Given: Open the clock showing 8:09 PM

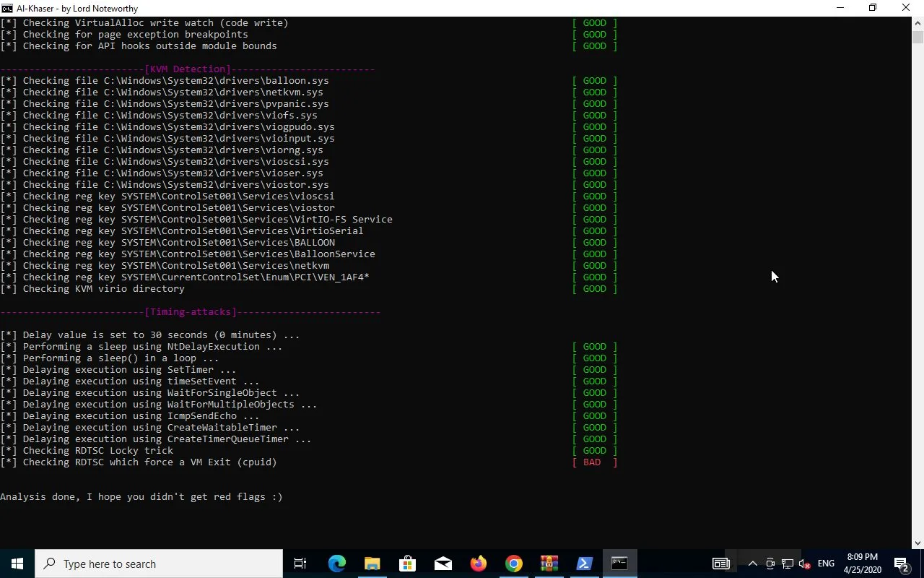Looking at the screenshot, I should click(x=863, y=564).
